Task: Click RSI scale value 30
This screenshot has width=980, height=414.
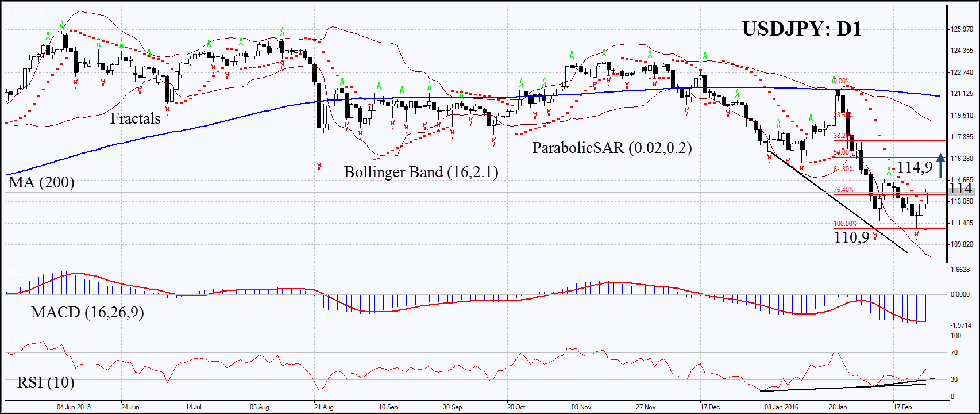Action: pos(954,379)
